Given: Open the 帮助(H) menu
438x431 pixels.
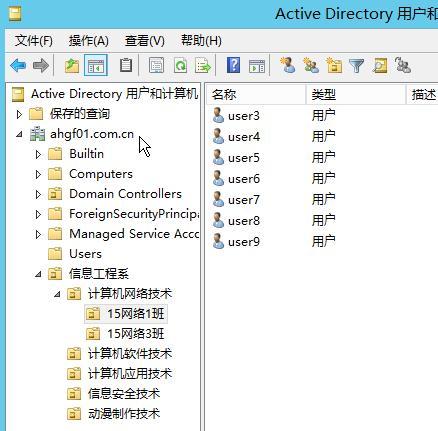Looking at the screenshot, I should [201, 41].
